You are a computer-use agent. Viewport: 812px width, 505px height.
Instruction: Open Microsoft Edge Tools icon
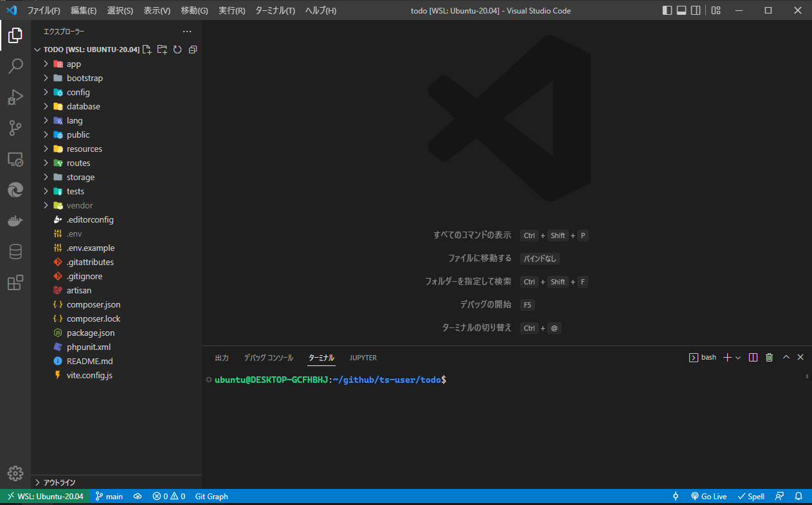[15, 190]
